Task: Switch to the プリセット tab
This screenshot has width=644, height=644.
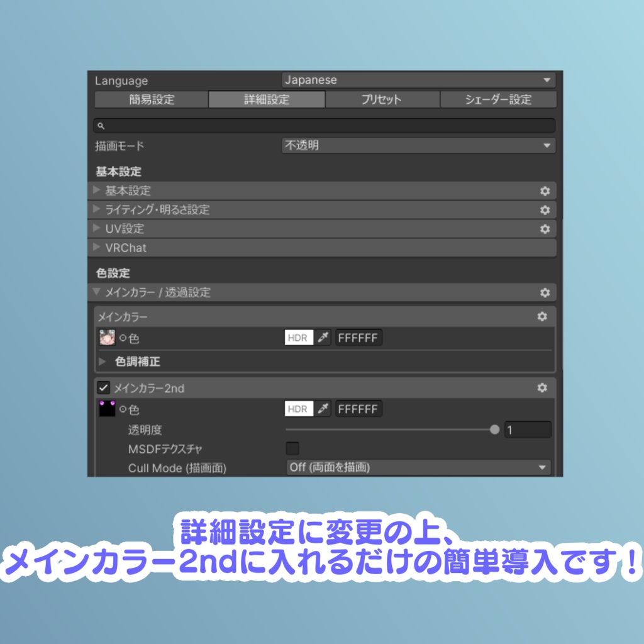Action: [x=382, y=99]
